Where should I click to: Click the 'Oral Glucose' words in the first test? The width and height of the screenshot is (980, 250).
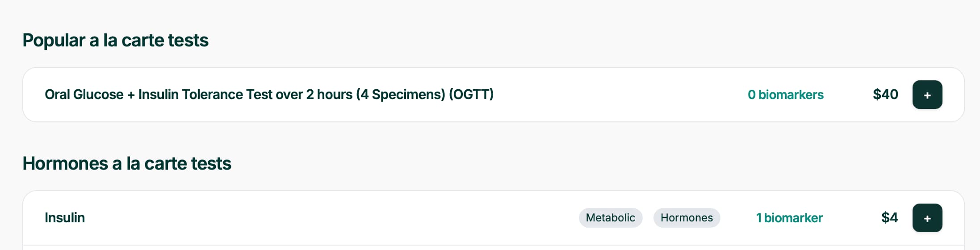(x=84, y=95)
